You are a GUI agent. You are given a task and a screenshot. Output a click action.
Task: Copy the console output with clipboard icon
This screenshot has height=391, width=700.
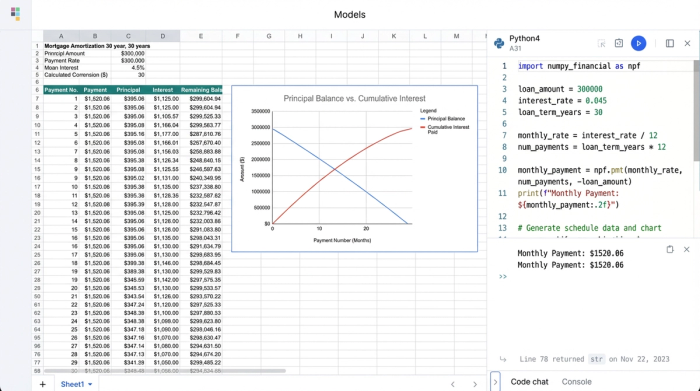[x=670, y=250]
